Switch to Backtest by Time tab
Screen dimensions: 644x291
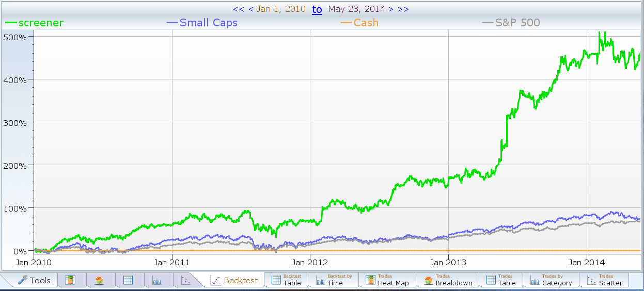coord(336,280)
